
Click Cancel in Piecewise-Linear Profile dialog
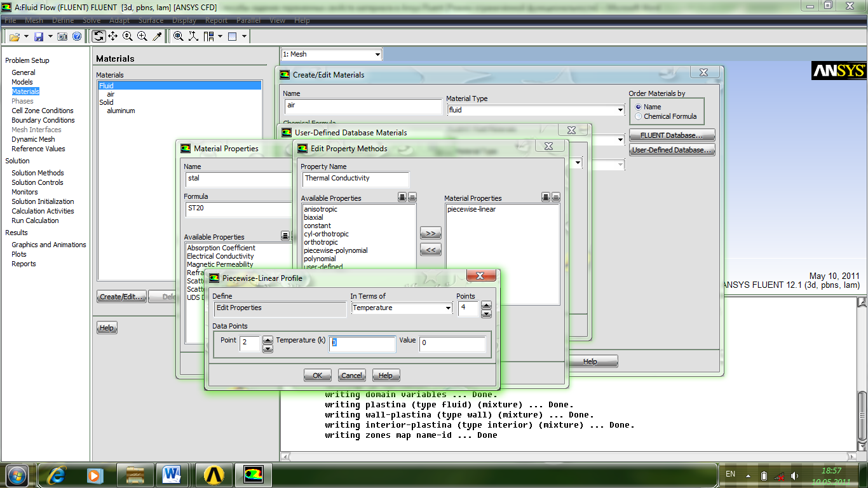[351, 376]
